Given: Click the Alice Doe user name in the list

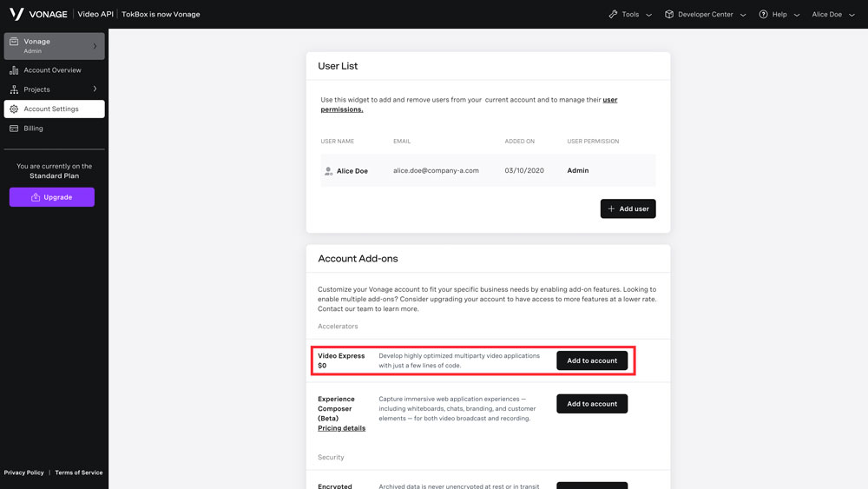Looking at the screenshot, I should pyautogui.click(x=352, y=171).
